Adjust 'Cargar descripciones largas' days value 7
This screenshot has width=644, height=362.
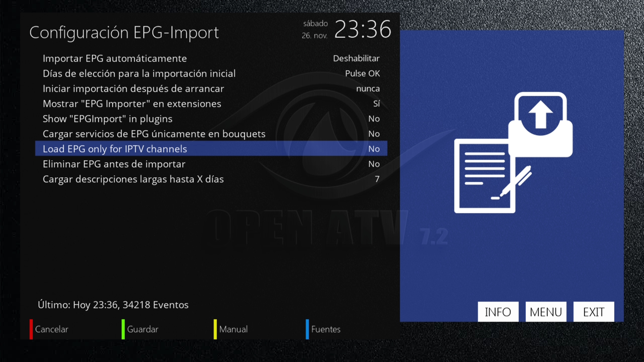(377, 179)
